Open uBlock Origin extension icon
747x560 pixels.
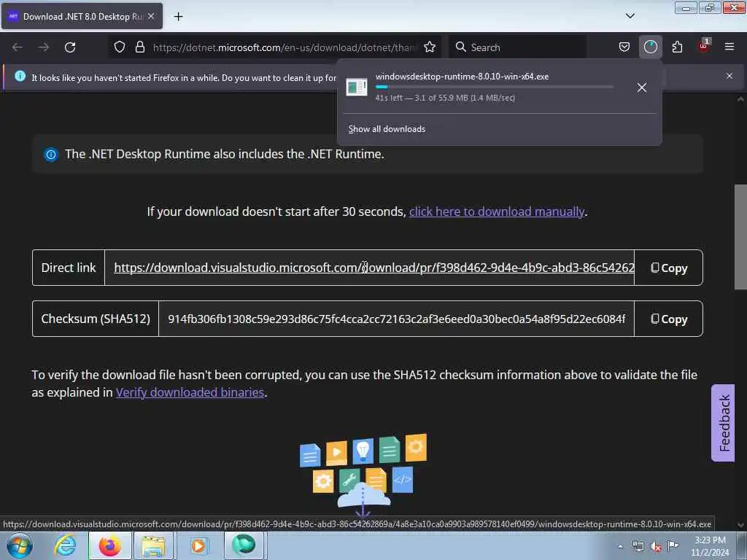704,46
